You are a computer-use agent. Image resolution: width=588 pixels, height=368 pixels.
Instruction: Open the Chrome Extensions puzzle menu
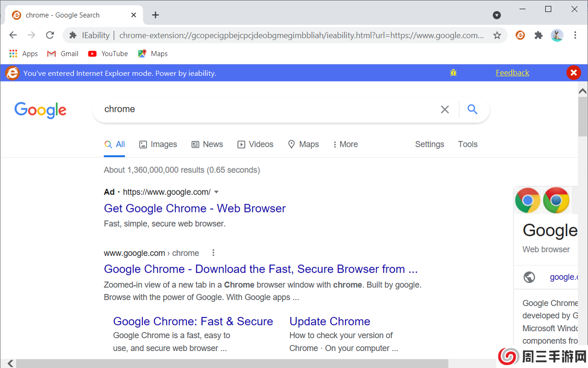[538, 35]
